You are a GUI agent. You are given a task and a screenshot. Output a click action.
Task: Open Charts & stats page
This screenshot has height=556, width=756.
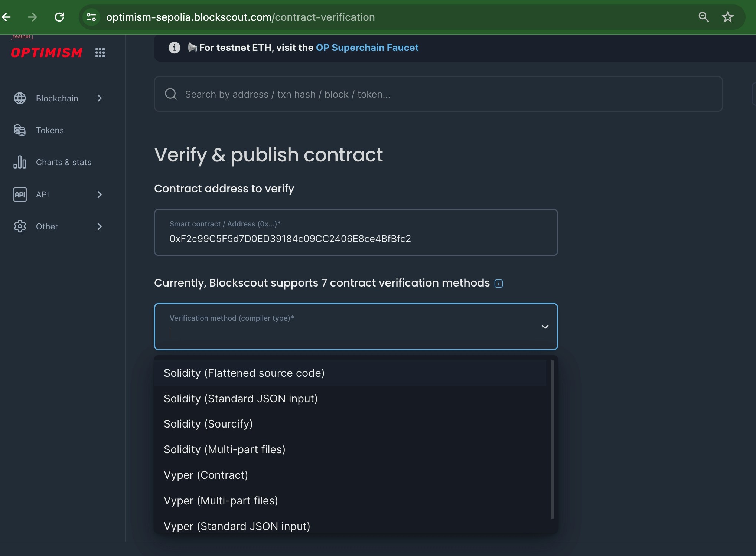tap(63, 162)
